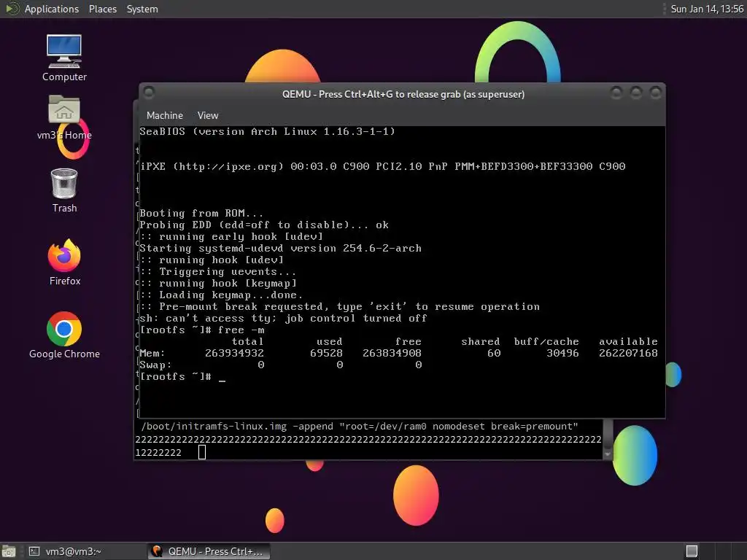This screenshot has height=560, width=747.
Task: Click the 'sh: can't access tty' line
Action: click(x=283, y=318)
